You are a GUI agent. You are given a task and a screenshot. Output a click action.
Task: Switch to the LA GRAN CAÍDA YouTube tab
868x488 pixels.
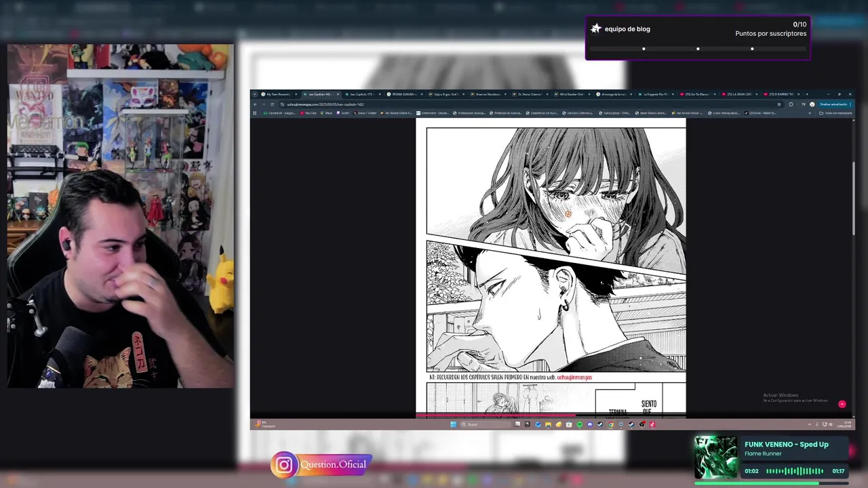[739, 94]
